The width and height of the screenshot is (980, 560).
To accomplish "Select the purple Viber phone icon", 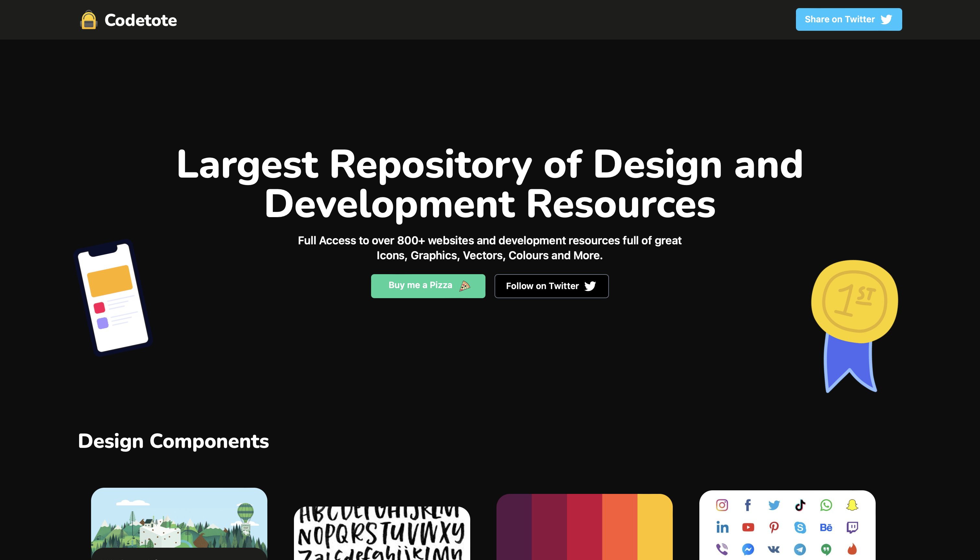I will pos(722,549).
